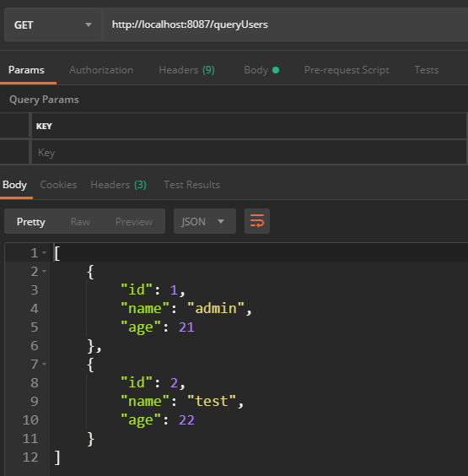Select the Preview view button
468x476 pixels.
click(x=134, y=222)
